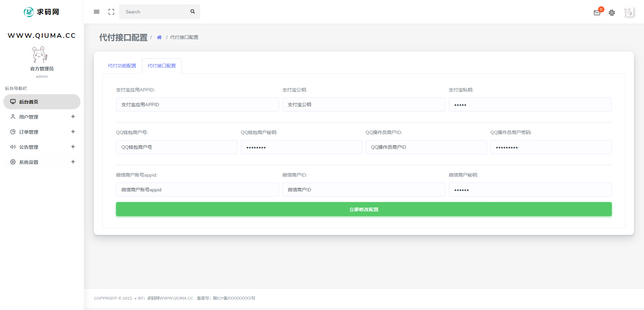Viewport: 644px width, 310px height.
Task: Click the 立即修改配置 submit button
Action: (364, 209)
